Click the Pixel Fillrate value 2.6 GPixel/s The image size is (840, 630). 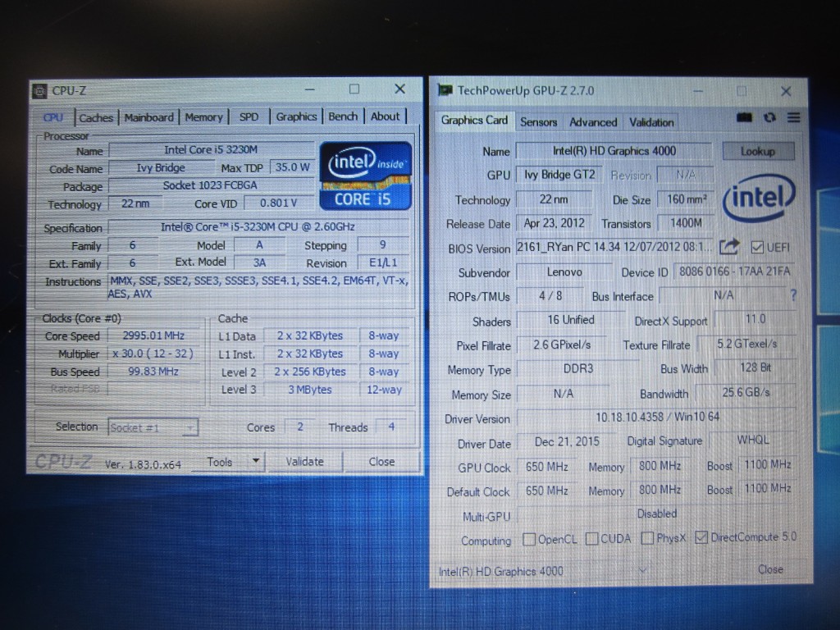coord(561,345)
